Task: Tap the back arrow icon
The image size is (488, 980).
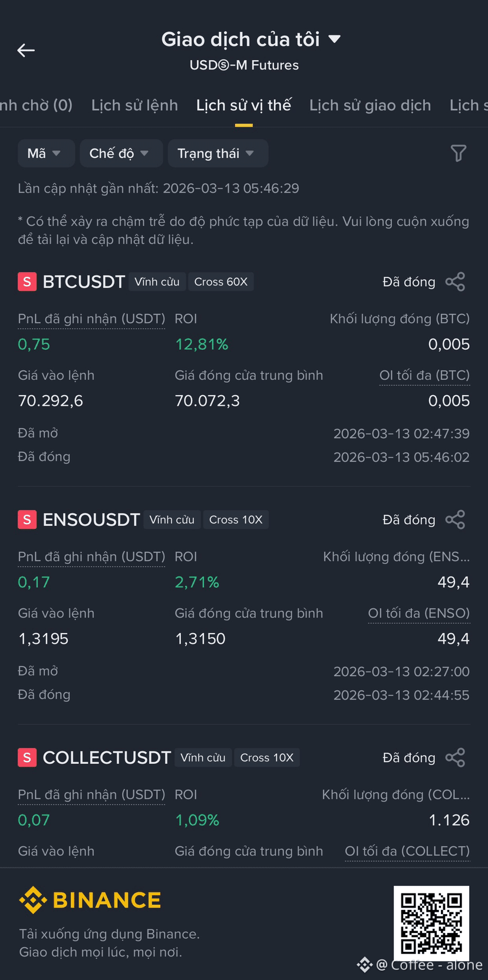Action: (26, 51)
